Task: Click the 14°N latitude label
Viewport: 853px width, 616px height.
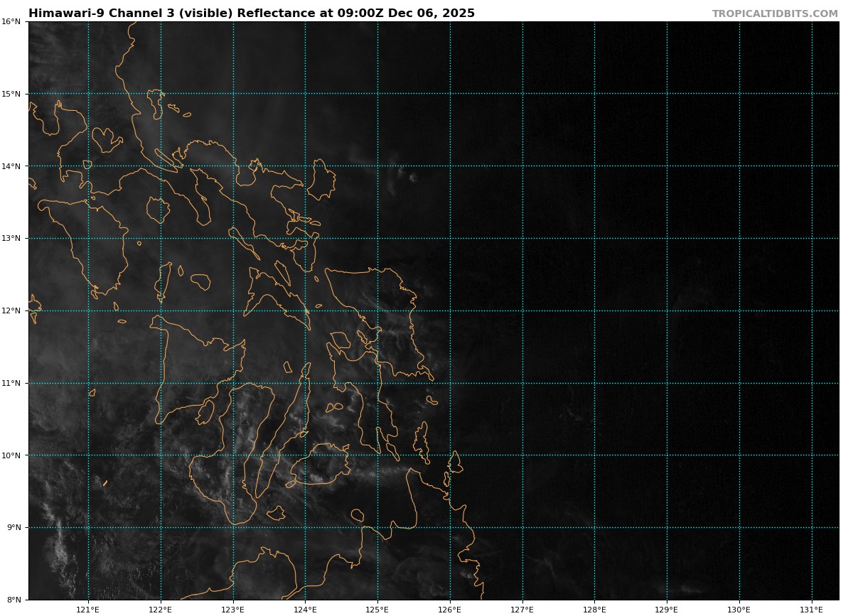Action: [11, 166]
